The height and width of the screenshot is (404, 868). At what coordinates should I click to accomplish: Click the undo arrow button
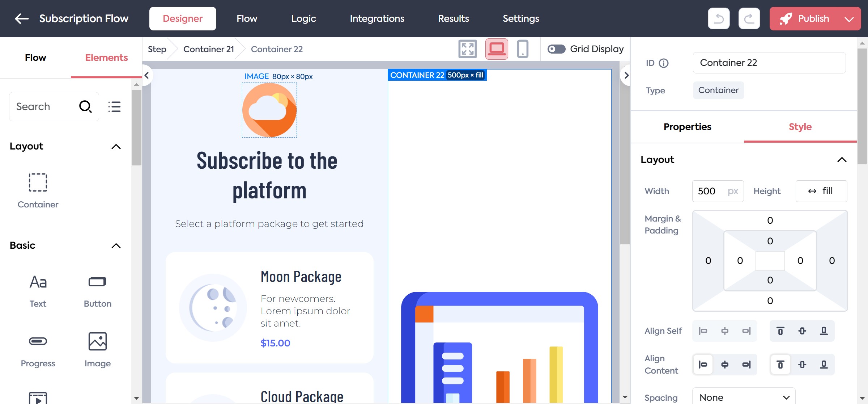pos(718,18)
